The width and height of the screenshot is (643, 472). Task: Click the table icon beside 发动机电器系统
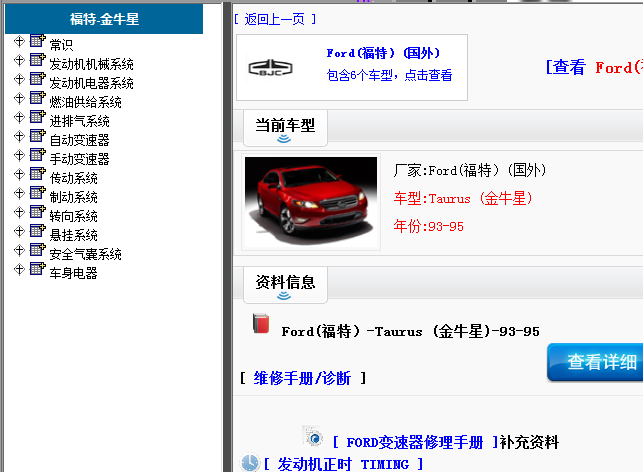point(38,78)
